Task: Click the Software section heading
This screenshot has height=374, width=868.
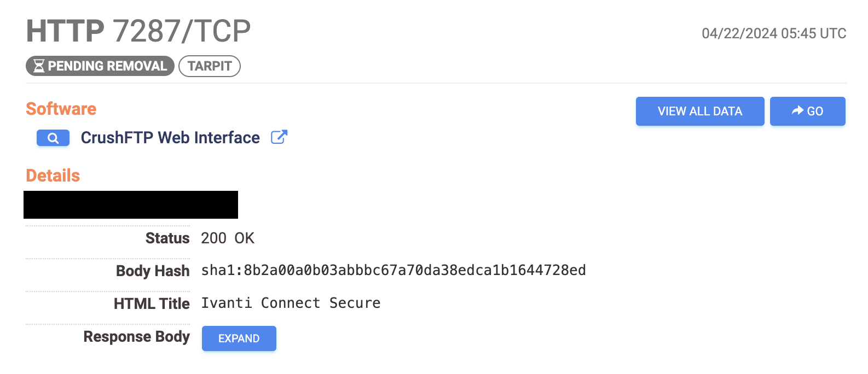Action: (61, 109)
